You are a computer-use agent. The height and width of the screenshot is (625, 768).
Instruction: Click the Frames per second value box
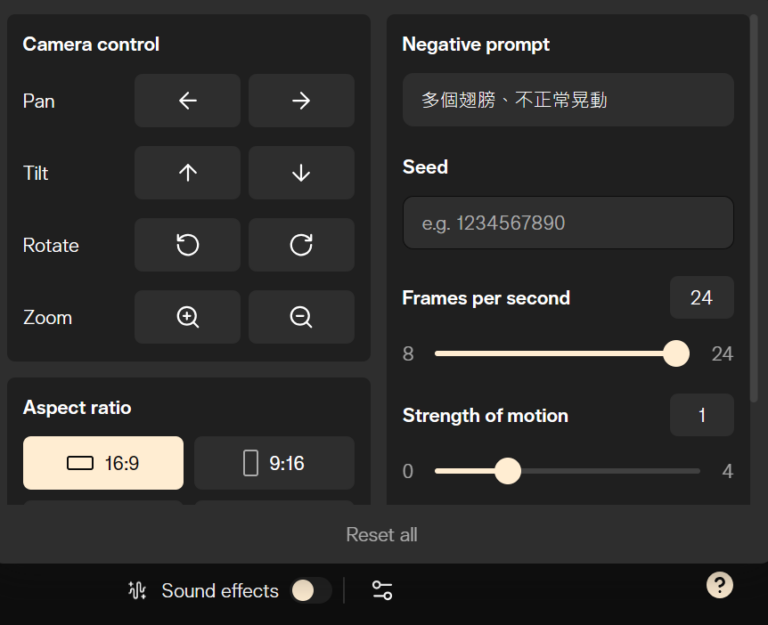pyautogui.click(x=701, y=298)
